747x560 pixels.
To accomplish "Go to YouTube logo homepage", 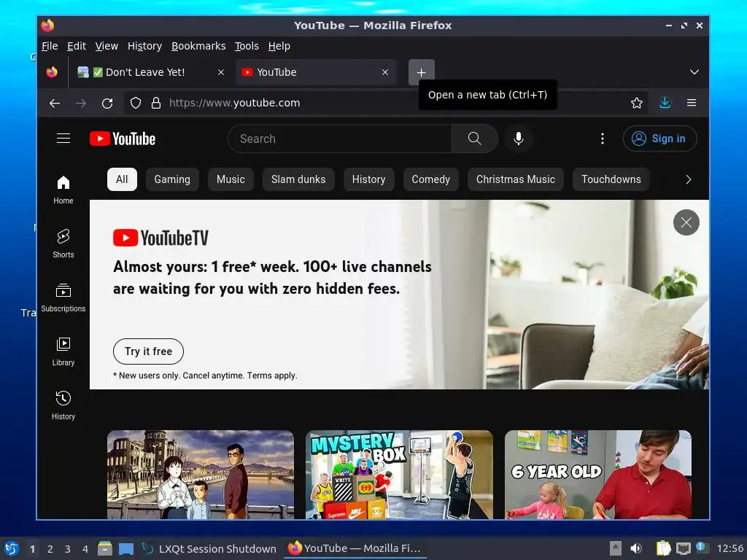I will [123, 139].
